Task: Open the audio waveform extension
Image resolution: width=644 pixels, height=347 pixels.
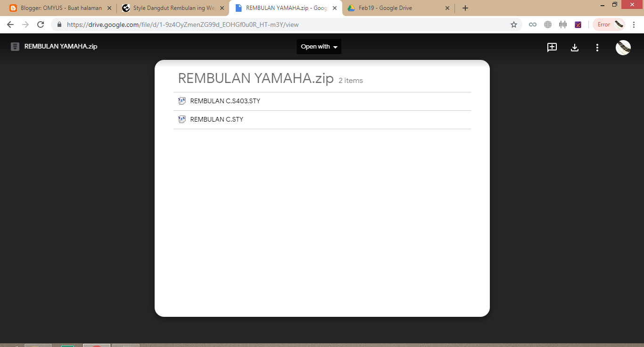Action: coord(563,25)
